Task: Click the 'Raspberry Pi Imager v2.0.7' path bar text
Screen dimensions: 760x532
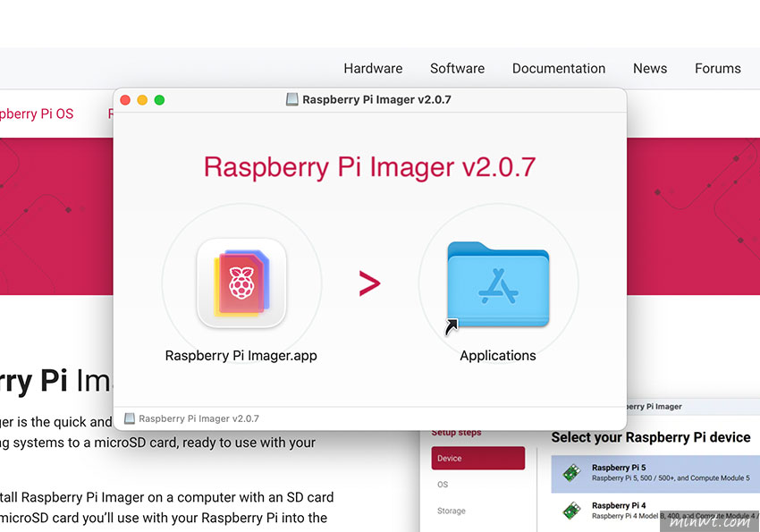Action: 198,418
